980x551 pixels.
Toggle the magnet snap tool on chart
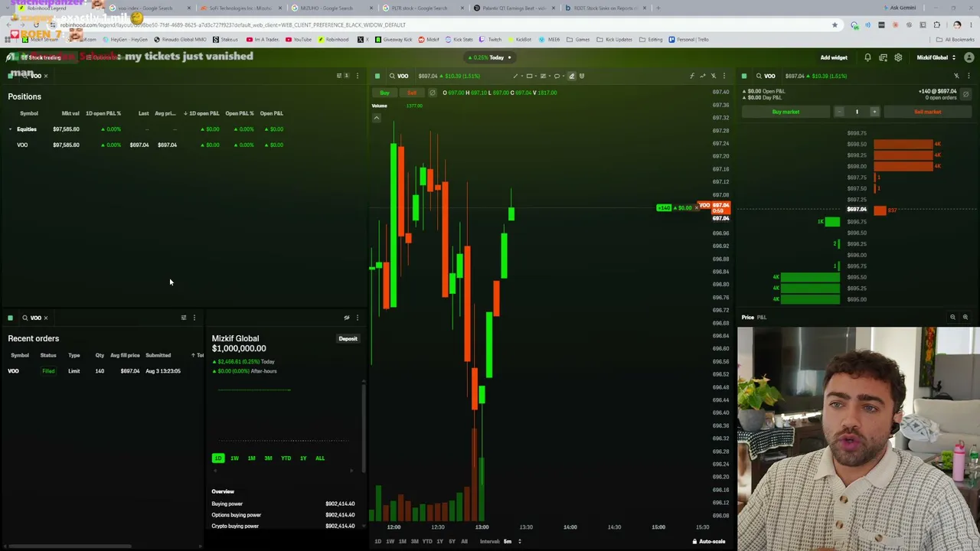(x=582, y=76)
